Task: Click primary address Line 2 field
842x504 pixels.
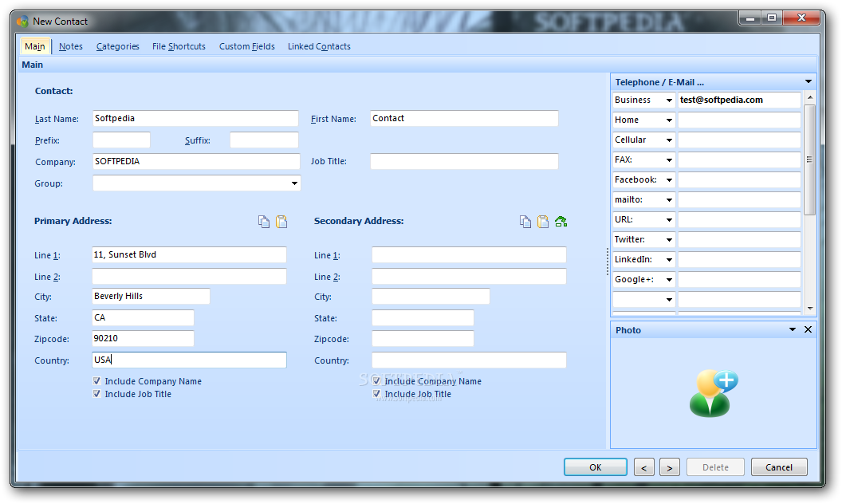Action: 189,276
